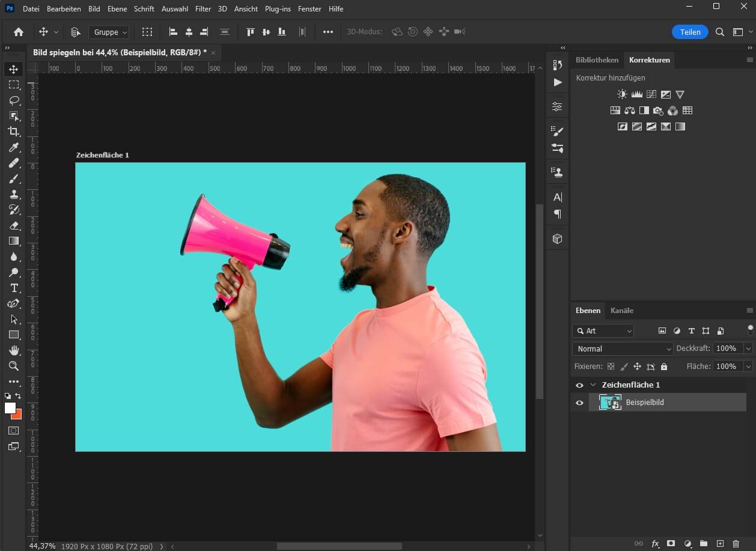Pick the Text tool from the toolbar

(x=14, y=288)
